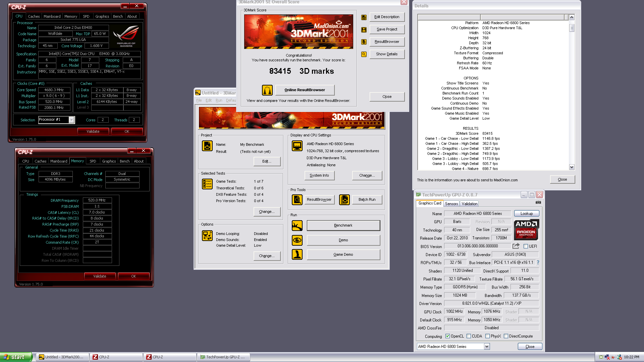This screenshot has width=644, height=362.
Task: Click the ResultBrowser button in Pro Tools
Action: pyautogui.click(x=319, y=200)
